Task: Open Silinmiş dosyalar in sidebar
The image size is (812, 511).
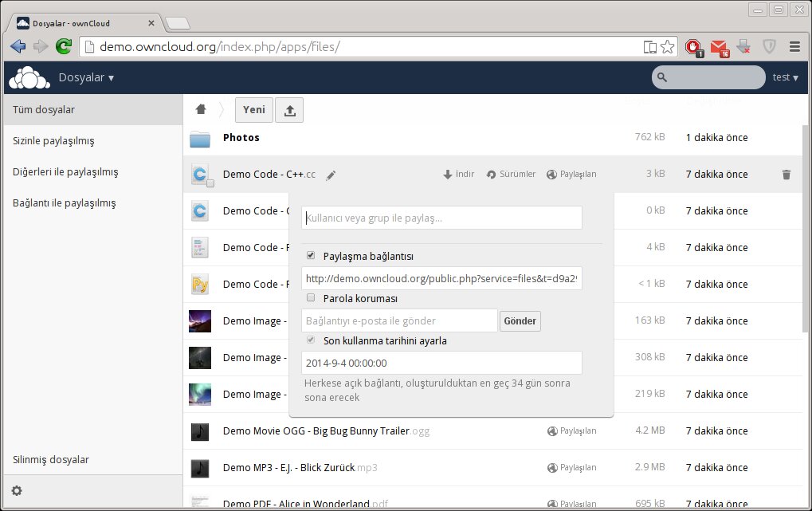Action: click(93, 460)
